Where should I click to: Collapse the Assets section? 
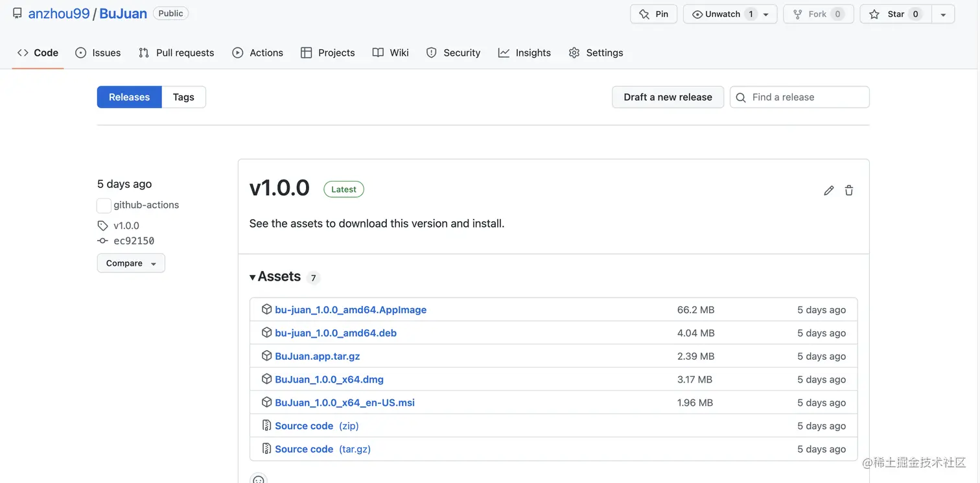(x=275, y=277)
